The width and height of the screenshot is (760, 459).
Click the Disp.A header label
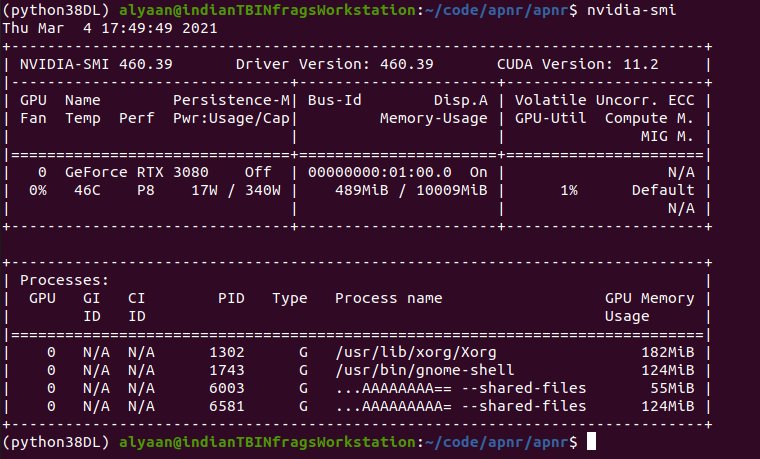click(460, 100)
